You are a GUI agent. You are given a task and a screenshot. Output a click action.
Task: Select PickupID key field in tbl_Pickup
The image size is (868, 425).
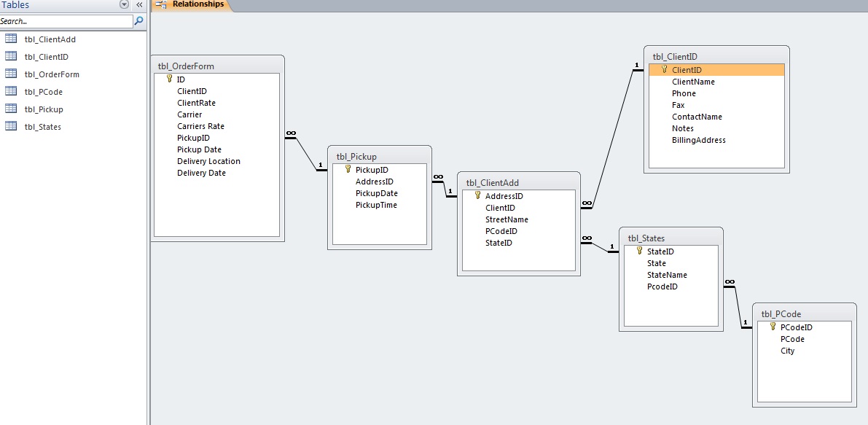[380, 170]
